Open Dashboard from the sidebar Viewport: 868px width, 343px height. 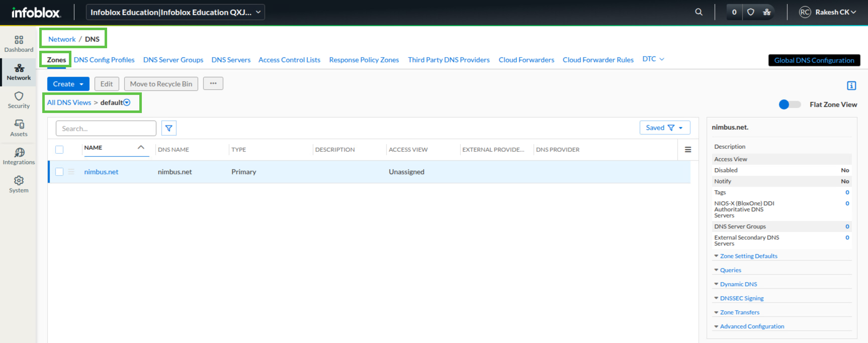click(x=19, y=44)
